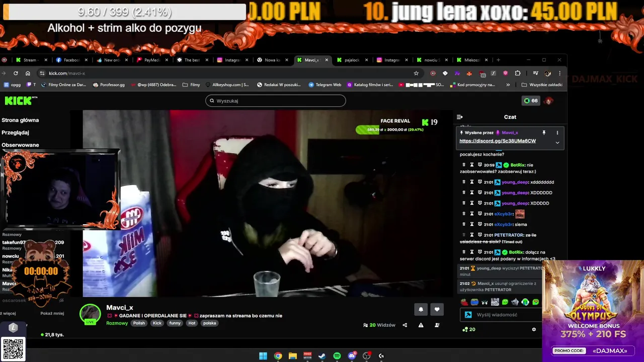Go to Strona główna in the sidebar
644x362 pixels.
point(20,120)
